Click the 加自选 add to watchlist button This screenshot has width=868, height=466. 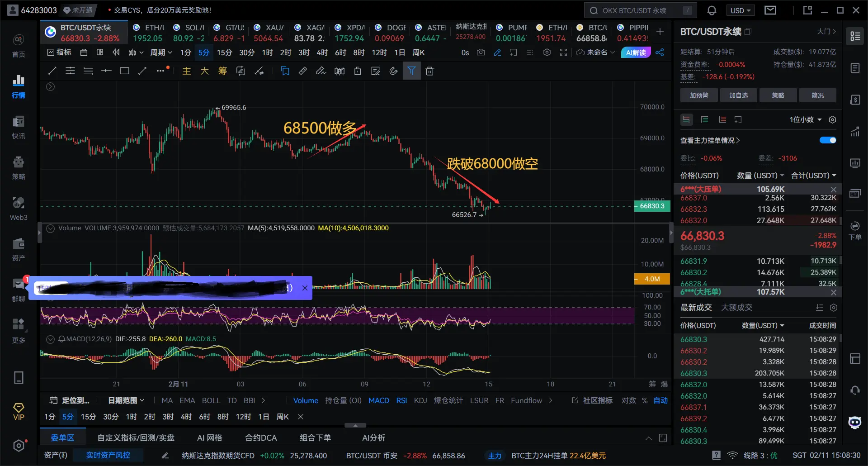[739, 95]
